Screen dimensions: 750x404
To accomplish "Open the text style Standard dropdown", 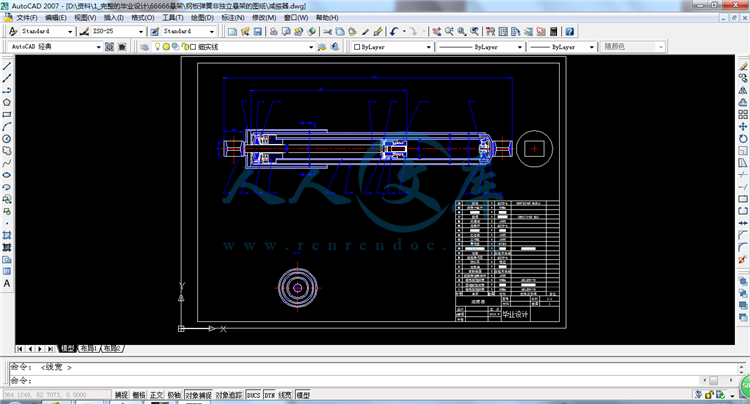I will pos(70,32).
